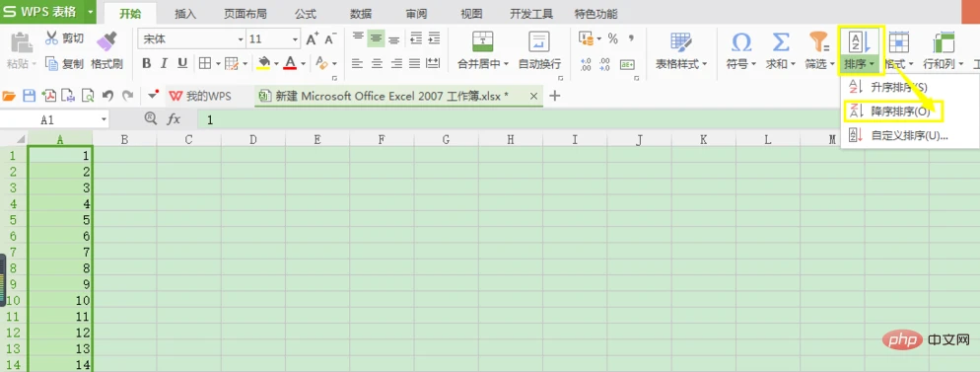The width and height of the screenshot is (980, 372).
Task: Click the fx insert function button
Action: pos(174,118)
